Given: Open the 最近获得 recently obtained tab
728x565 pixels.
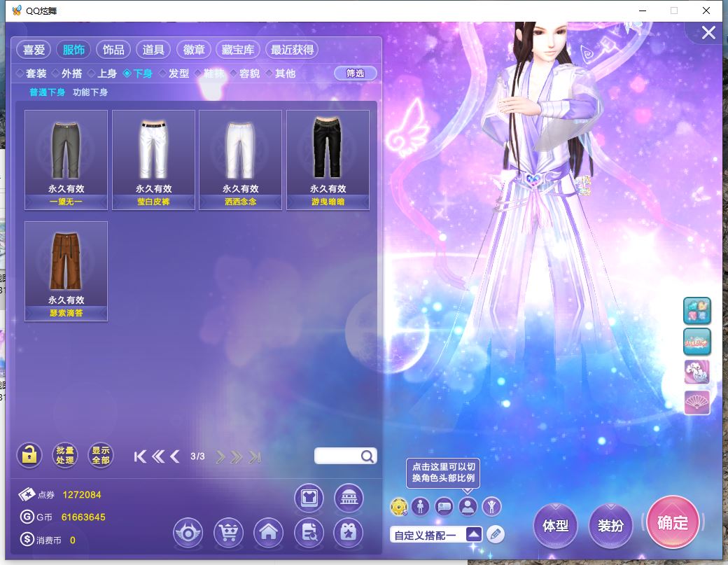Looking at the screenshot, I should tap(292, 50).
